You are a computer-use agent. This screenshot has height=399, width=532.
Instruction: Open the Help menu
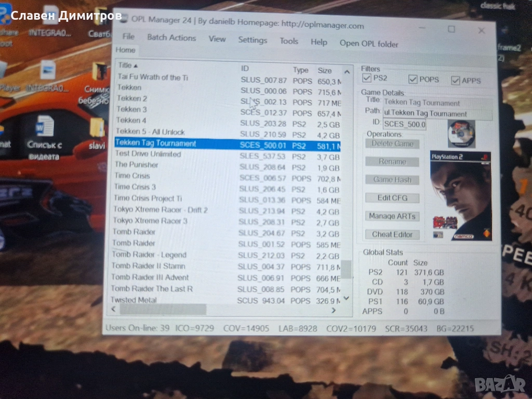[x=319, y=42]
